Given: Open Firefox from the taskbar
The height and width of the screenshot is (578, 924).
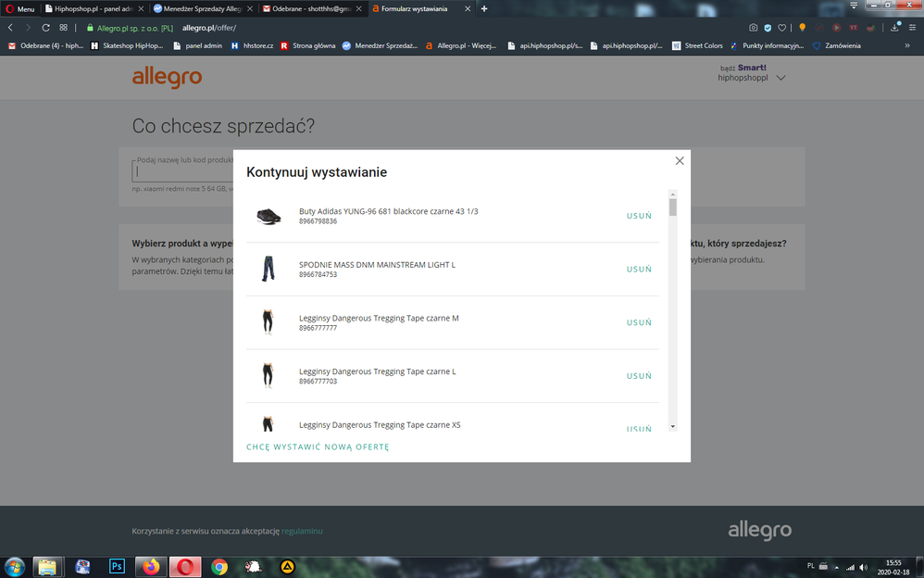Looking at the screenshot, I should [151, 566].
